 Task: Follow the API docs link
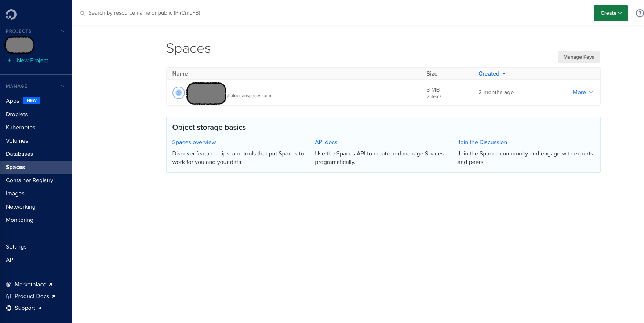click(x=326, y=142)
